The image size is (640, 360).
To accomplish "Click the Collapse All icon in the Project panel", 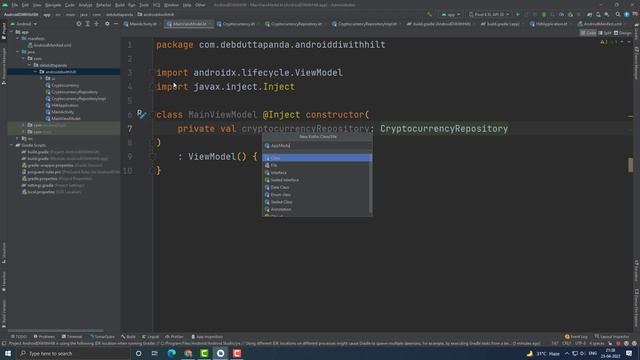I will [96, 24].
